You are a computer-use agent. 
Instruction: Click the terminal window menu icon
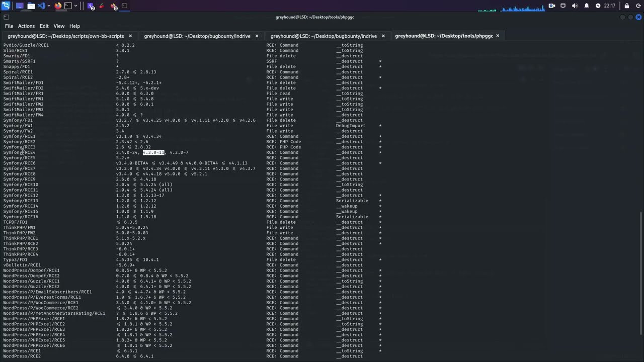tap(6, 17)
